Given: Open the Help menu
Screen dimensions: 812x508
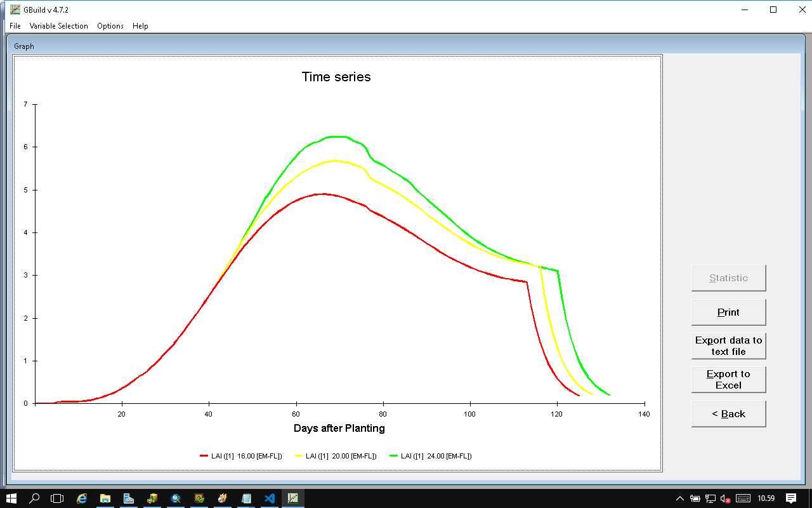Looking at the screenshot, I should 140,26.
